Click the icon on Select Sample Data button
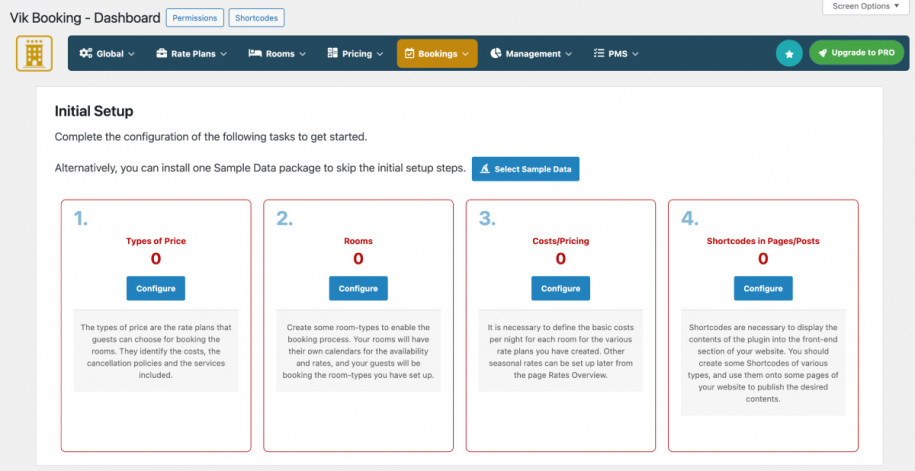Viewport: 915px width, 471px height. 484,169
